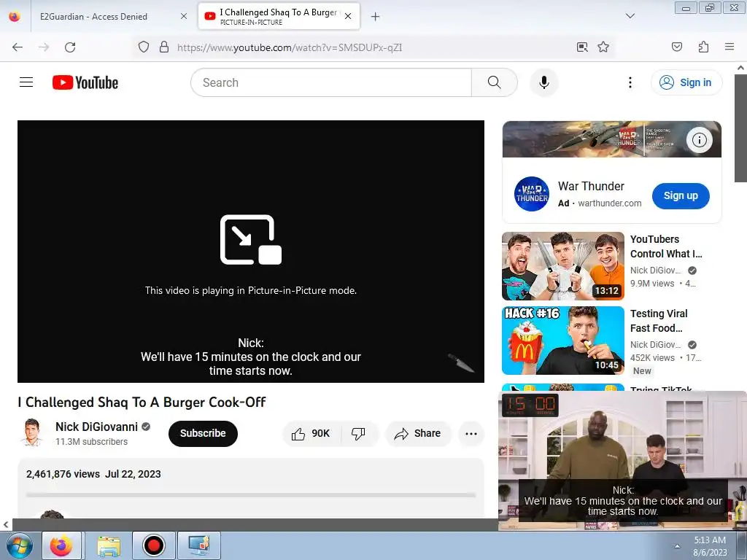The width and height of the screenshot is (747, 560).
Task: Open Testing Viral Fast Food thumbnail
Action: 563,341
